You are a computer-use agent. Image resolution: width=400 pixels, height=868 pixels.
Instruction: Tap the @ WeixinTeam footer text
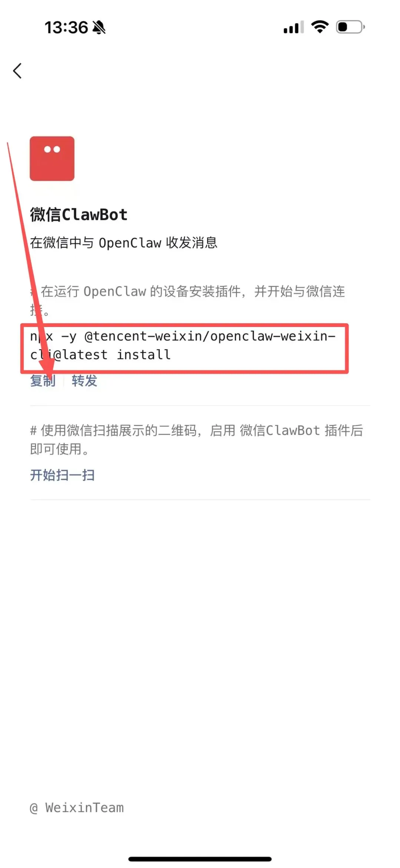77,807
